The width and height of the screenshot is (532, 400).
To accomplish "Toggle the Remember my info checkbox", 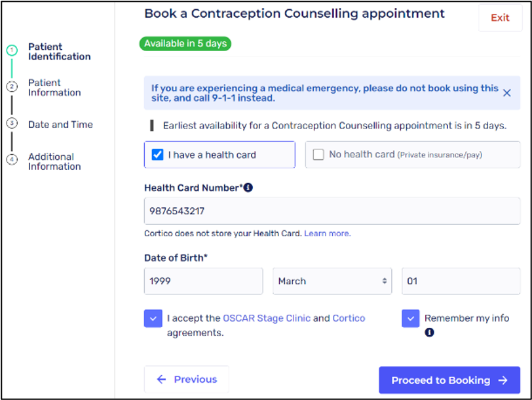I will [411, 319].
